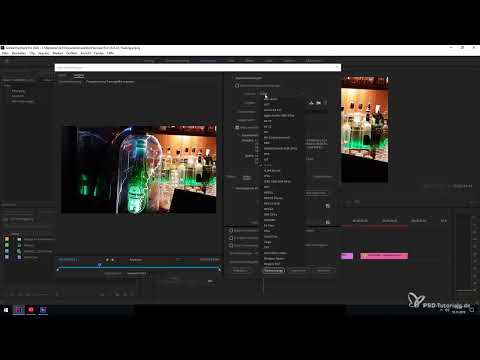Toggle In Projekt importieren checkbox

pos(231,238)
